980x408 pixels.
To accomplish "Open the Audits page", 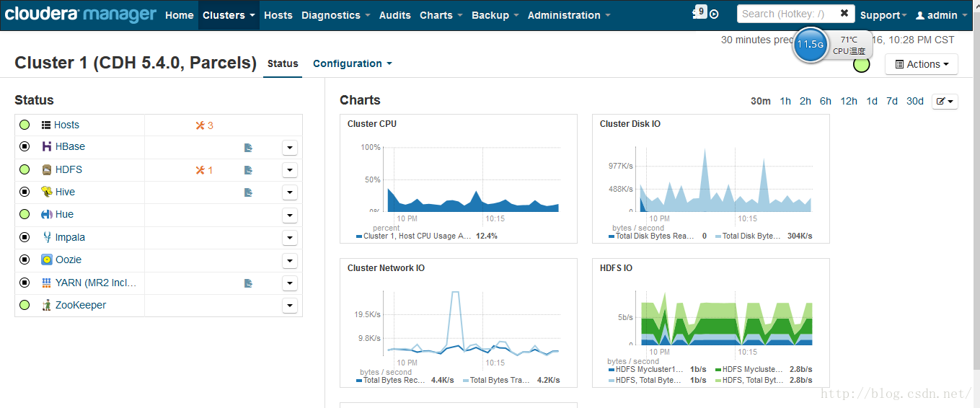I will click(x=395, y=15).
